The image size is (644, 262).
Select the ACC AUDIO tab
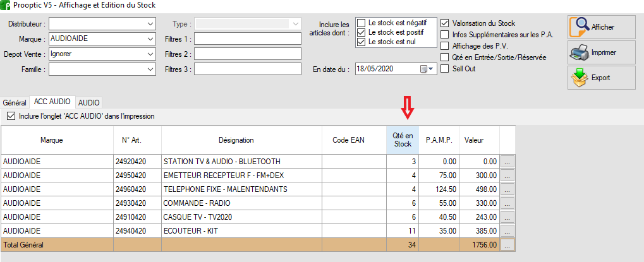52,101
